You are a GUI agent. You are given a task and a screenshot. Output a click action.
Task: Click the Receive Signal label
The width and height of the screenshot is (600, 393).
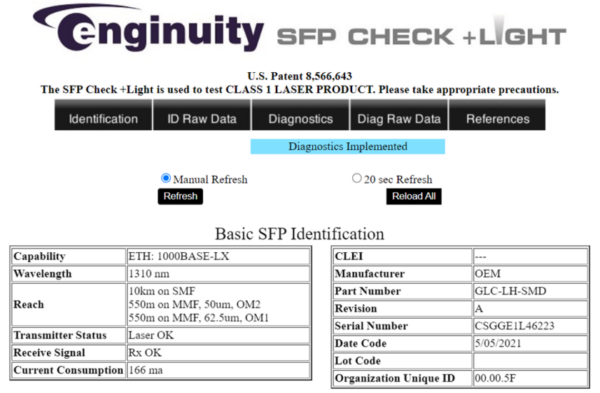(49, 353)
